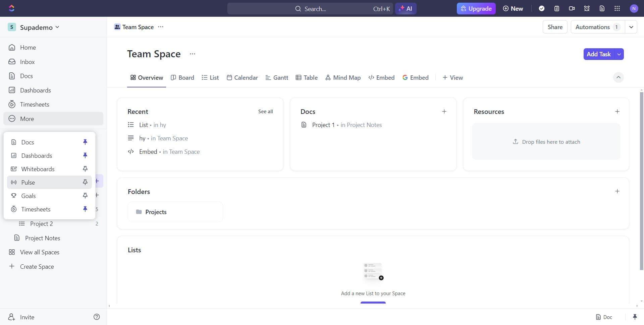Image resolution: width=644 pixels, height=325 pixels.
Task: Open the apps grid icon
Action: (x=617, y=8)
